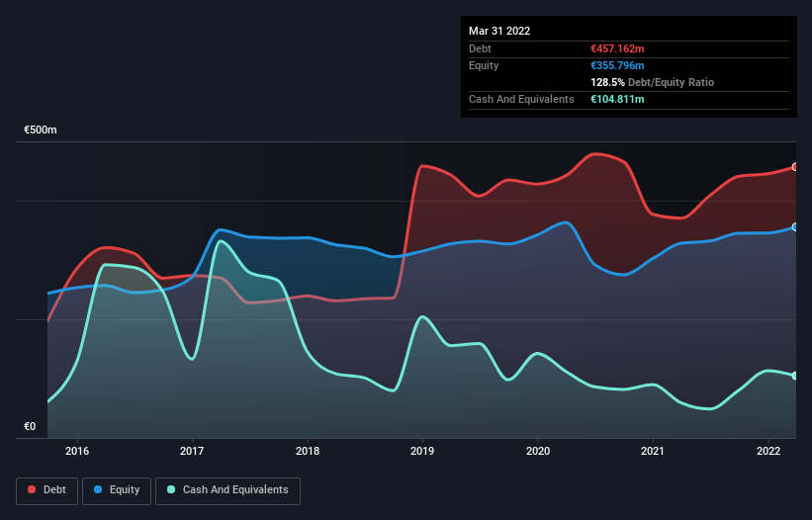Click the 2019 axis label
Viewport: 812px width, 520px height.
click(x=422, y=451)
